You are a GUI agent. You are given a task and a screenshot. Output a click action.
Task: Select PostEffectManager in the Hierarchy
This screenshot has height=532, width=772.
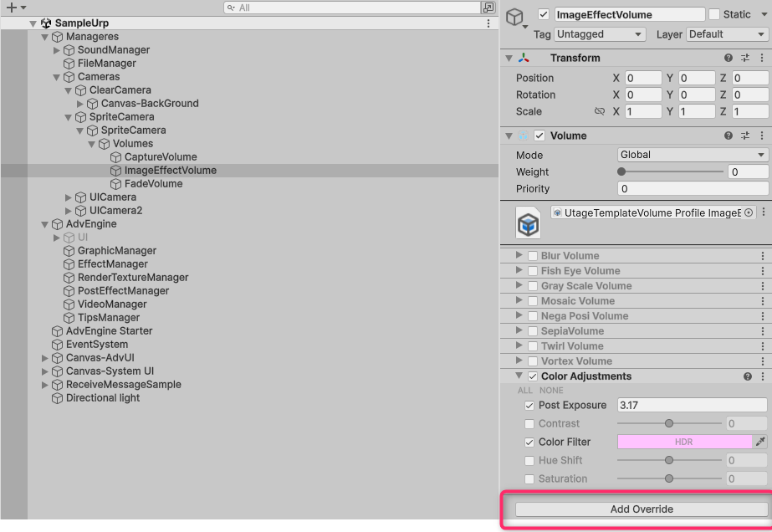(x=123, y=291)
